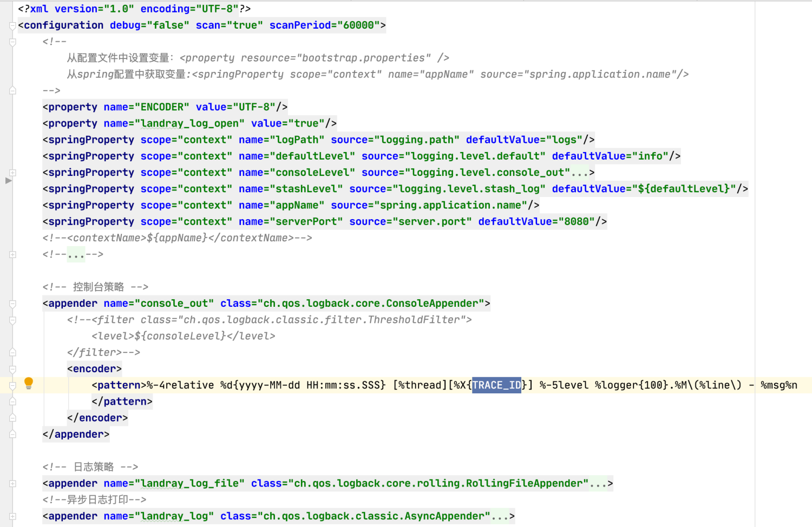This screenshot has height=527, width=812.
Task: Click the "server.port" source value
Action: tap(432, 221)
